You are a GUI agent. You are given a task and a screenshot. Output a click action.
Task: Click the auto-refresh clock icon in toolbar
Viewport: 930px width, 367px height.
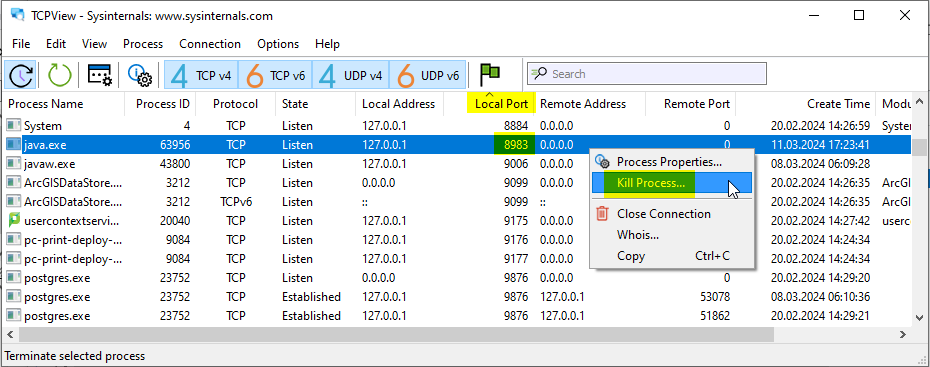pos(21,75)
